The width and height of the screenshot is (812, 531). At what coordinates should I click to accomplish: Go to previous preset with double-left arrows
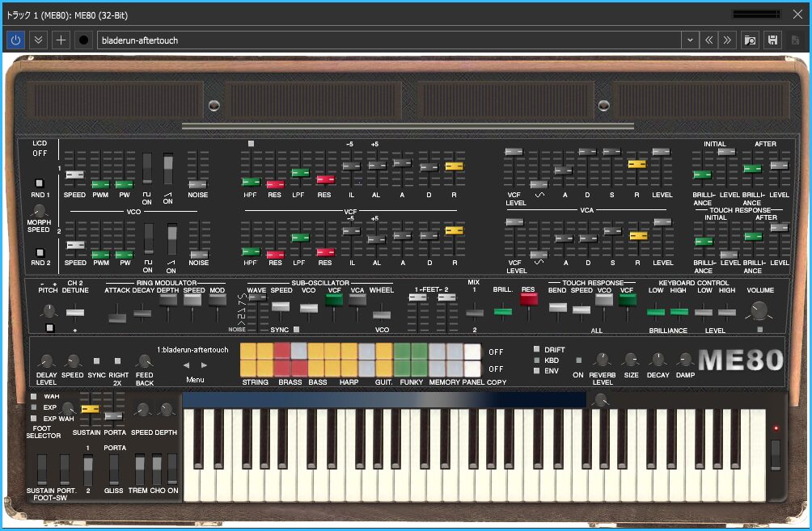pyautogui.click(x=709, y=40)
